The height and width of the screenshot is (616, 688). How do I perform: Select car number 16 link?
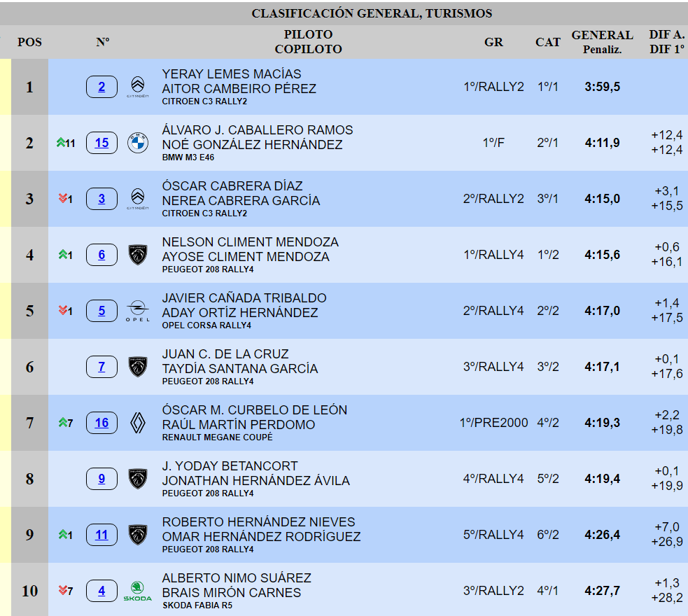point(102,423)
